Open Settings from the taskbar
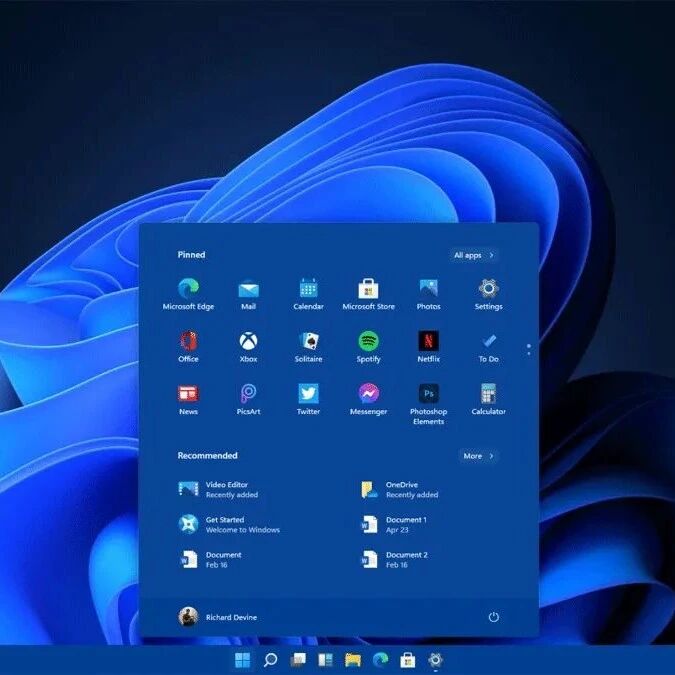This screenshot has height=675, width=675. [x=435, y=660]
